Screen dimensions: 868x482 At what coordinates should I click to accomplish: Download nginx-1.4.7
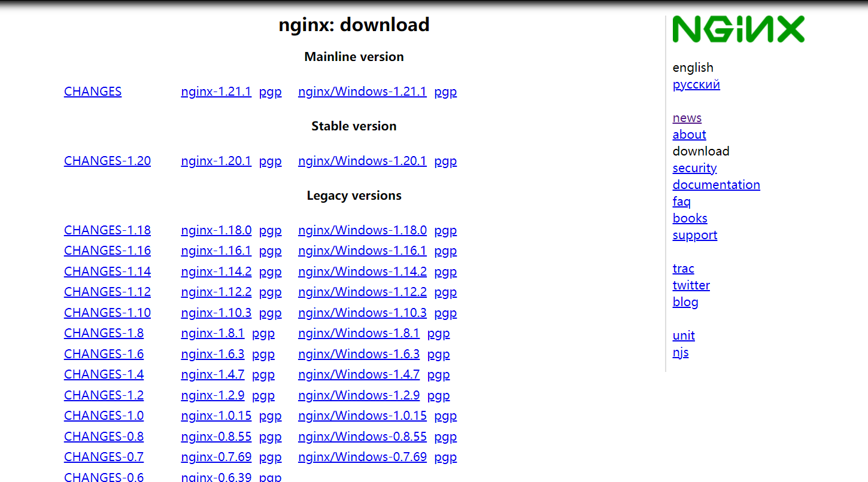coord(213,374)
